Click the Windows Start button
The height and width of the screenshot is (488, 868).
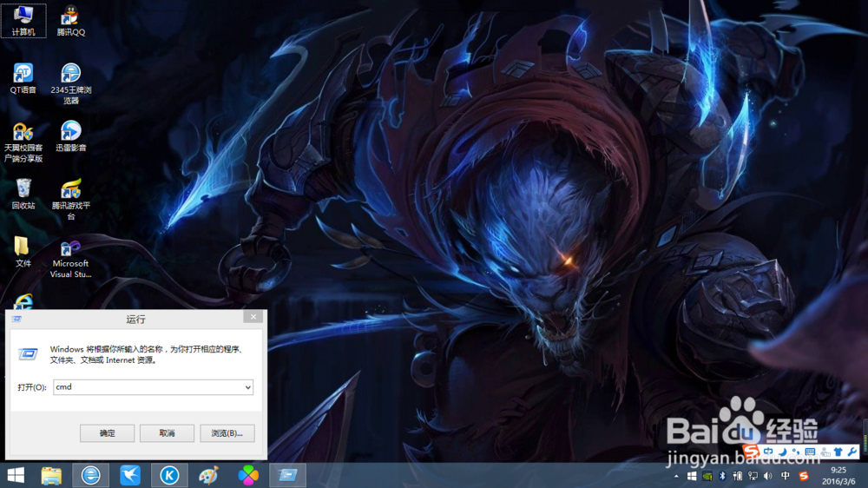(16, 475)
